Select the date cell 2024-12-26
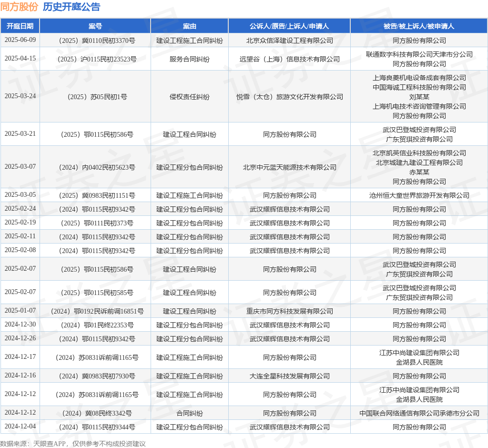 (x=20, y=338)
